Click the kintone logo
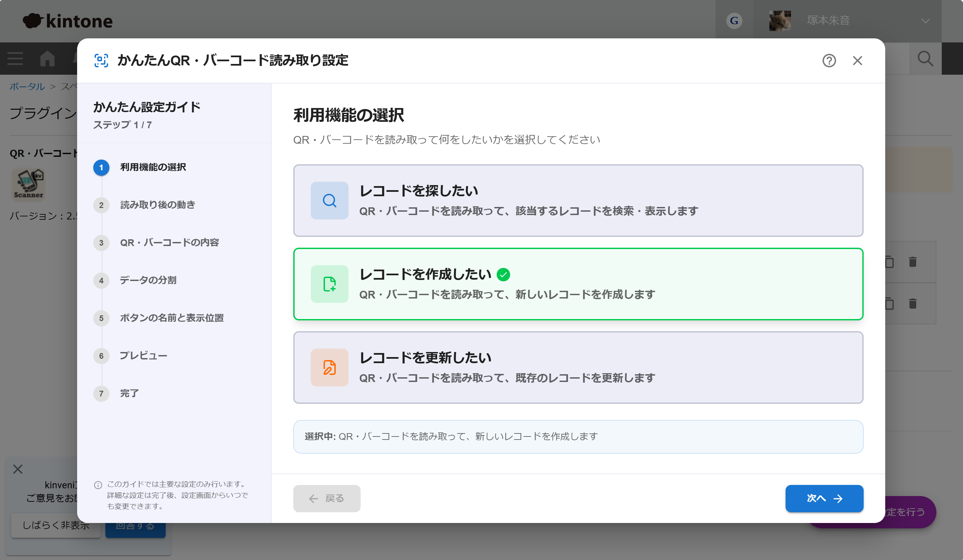The height and width of the screenshot is (560, 963). 68,21
